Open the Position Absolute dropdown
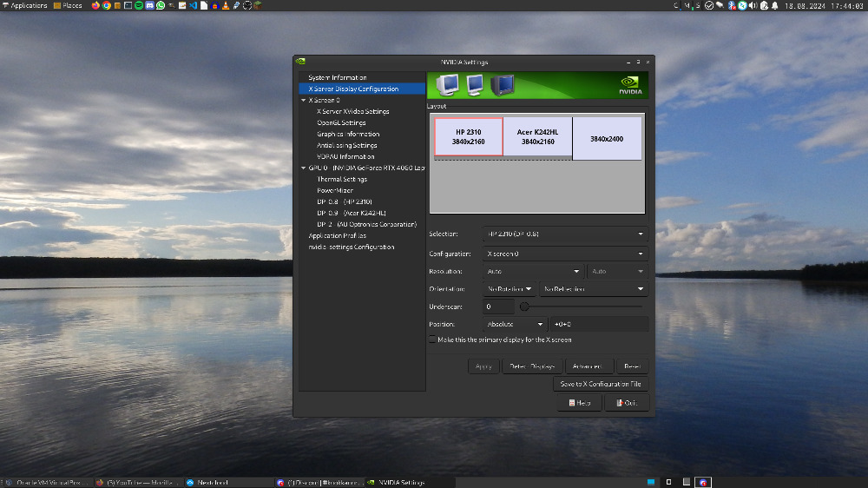868x488 pixels. tap(514, 324)
